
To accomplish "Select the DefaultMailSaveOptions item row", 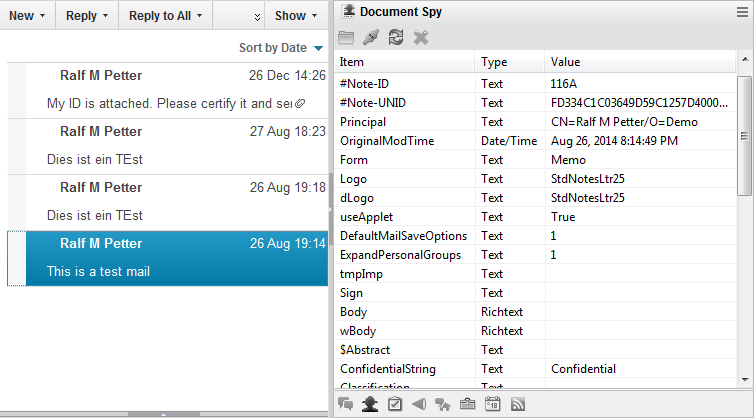I will (x=535, y=236).
